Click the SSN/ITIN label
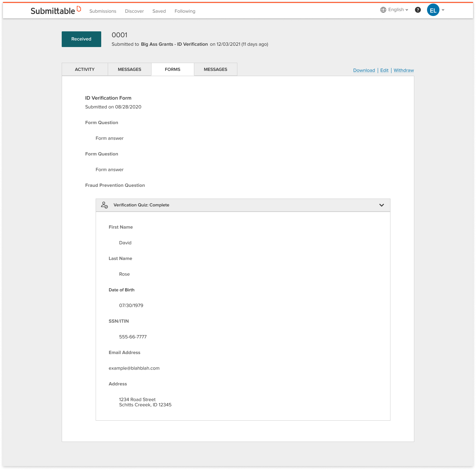 point(119,321)
